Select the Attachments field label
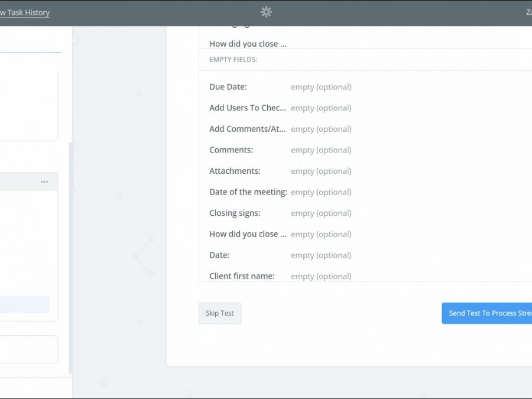Viewport: 532px width, 399px height. 235,171
